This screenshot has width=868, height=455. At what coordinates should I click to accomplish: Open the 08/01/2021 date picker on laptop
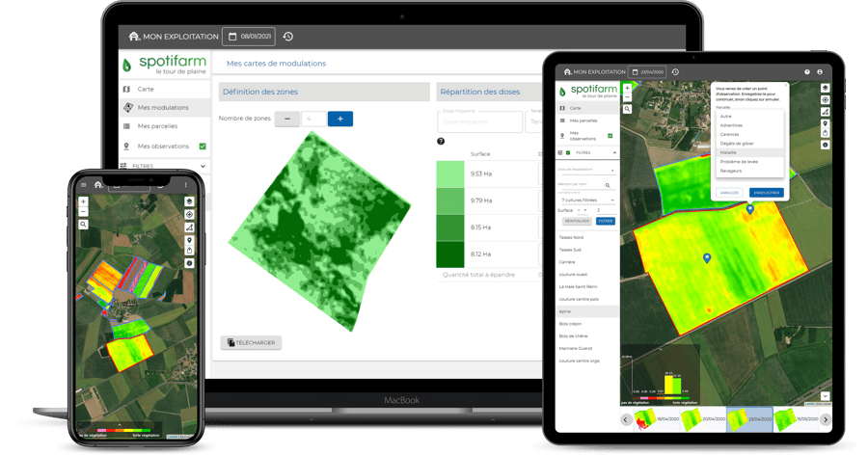click(249, 37)
